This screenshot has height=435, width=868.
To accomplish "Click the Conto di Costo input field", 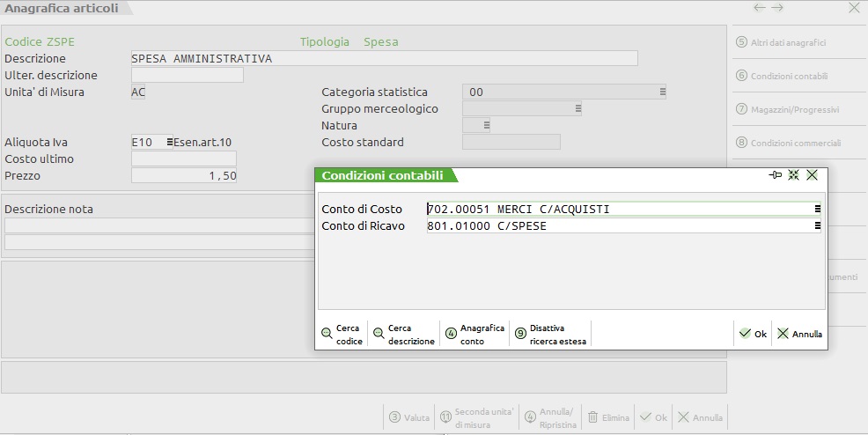I will coord(616,209).
